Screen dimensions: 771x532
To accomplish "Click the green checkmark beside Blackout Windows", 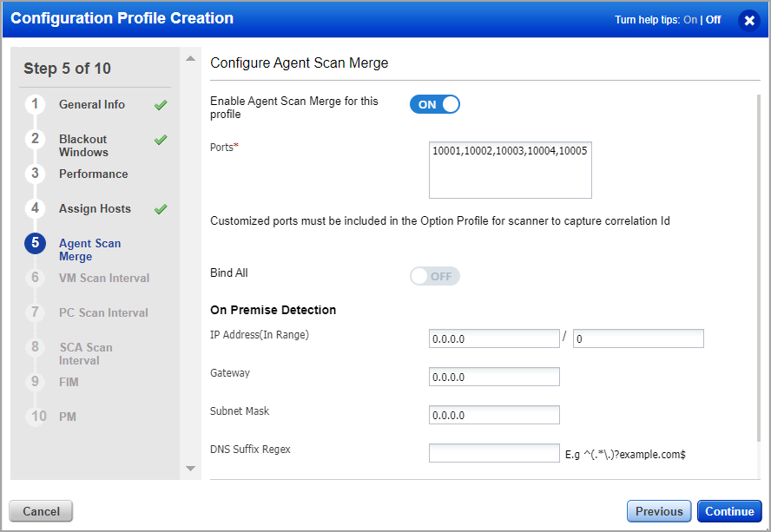I will coord(161,139).
